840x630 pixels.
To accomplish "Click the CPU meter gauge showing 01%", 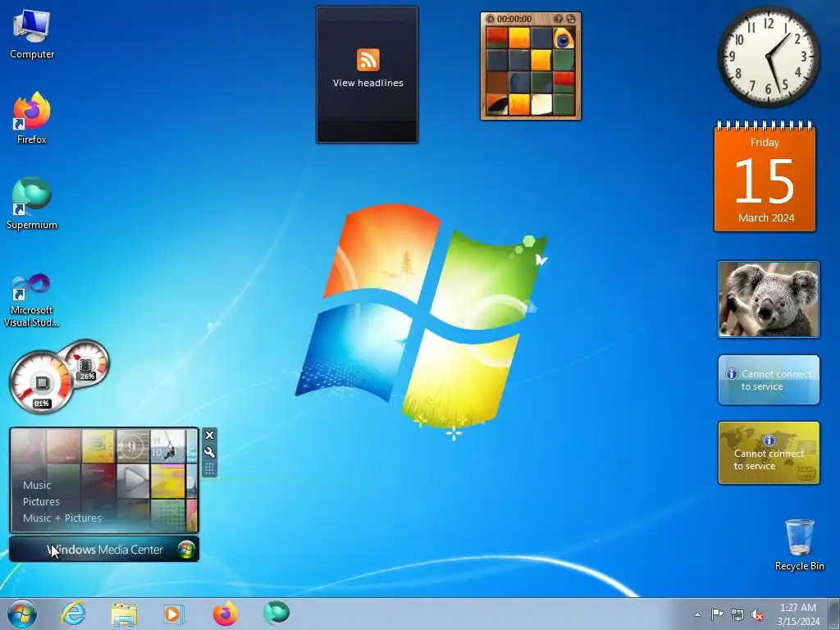I will click(41, 382).
